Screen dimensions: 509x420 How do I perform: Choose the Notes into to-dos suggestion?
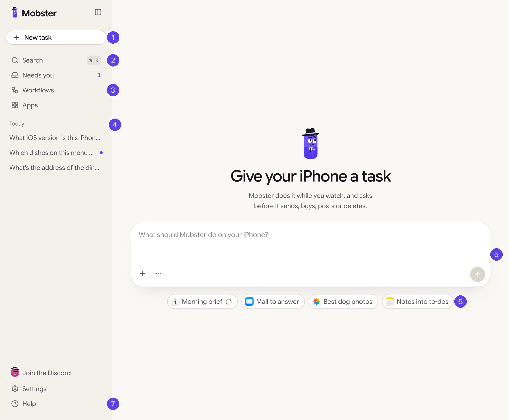tap(417, 301)
